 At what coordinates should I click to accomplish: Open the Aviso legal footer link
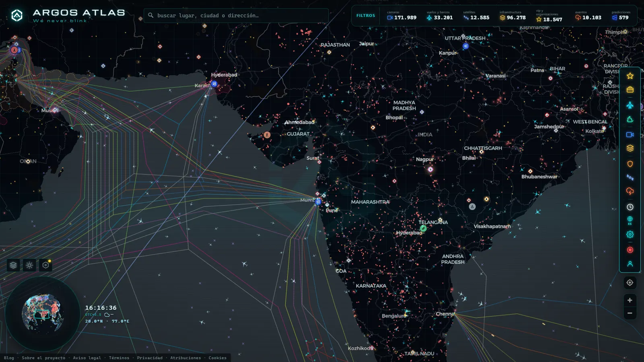(x=87, y=358)
